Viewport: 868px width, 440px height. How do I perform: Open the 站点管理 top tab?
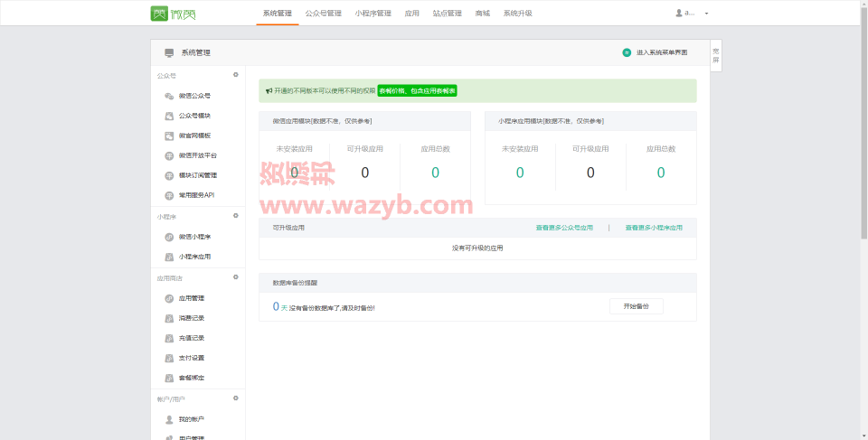[448, 14]
